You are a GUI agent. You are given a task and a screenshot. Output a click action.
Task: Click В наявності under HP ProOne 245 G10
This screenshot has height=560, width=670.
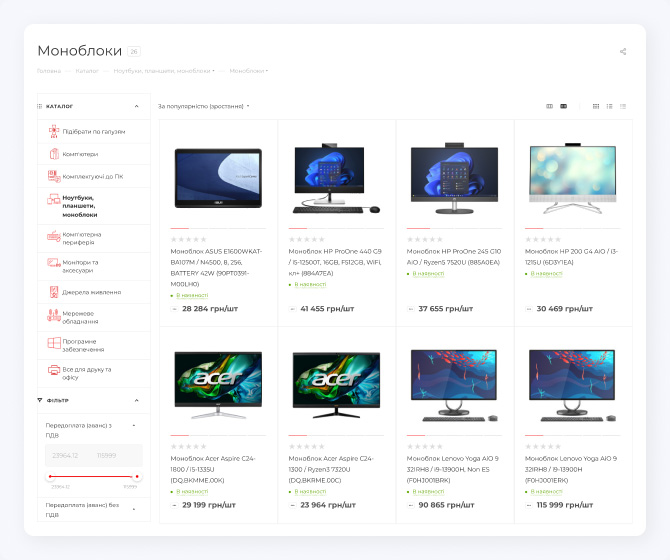(x=428, y=273)
